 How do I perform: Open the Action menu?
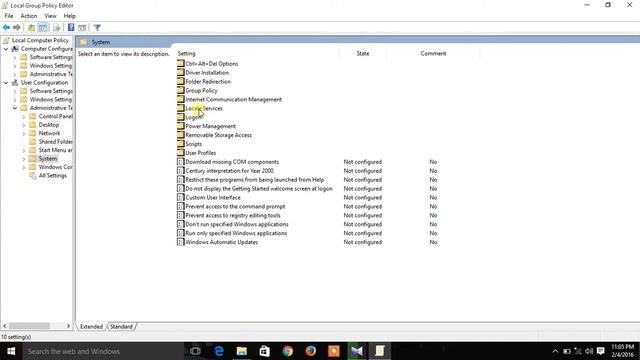[29, 16]
